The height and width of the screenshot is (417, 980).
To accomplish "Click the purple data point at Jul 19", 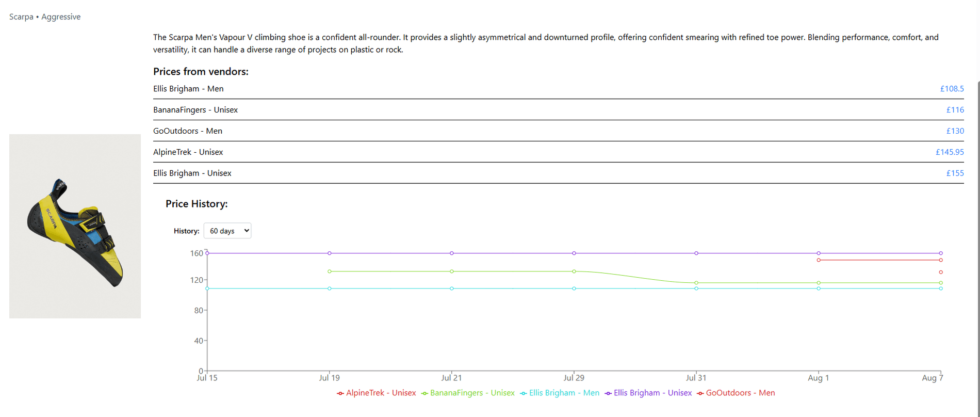I will (330, 253).
